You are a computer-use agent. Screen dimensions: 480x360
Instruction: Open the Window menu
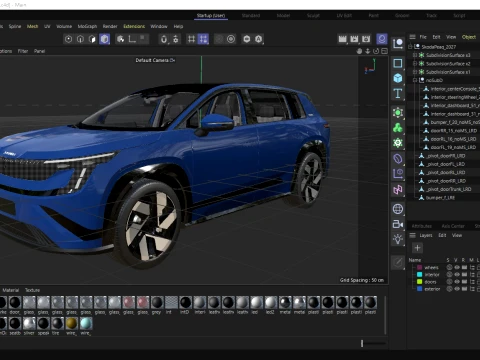point(159,26)
